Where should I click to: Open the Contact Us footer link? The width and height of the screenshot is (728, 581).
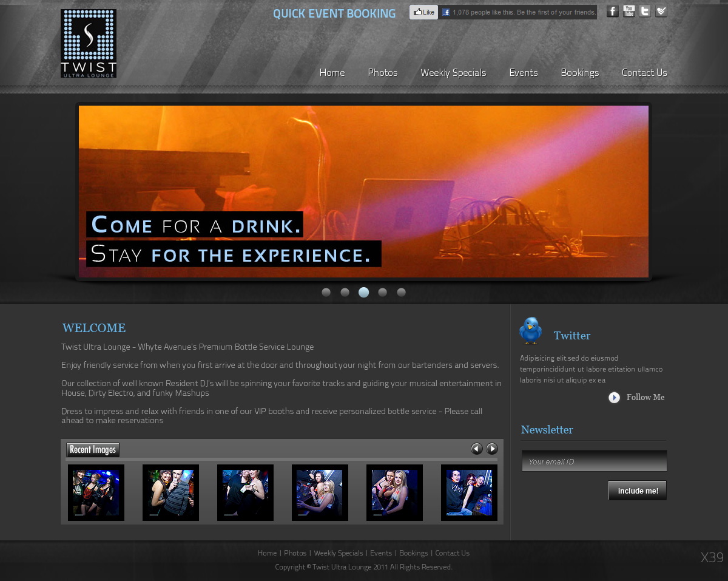tap(452, 553)
